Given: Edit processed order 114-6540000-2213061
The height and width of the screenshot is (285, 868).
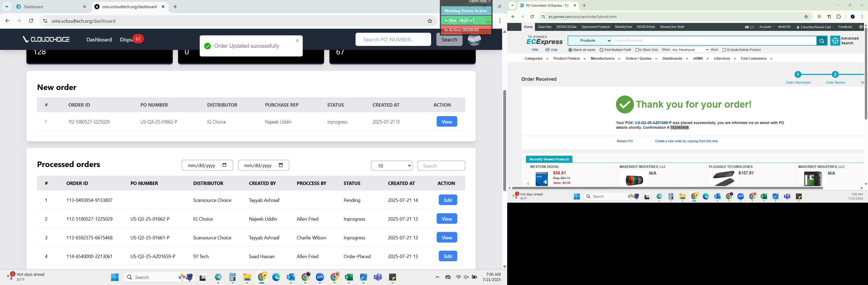Looking at the screenshot, I should click(x=447, y=256).
